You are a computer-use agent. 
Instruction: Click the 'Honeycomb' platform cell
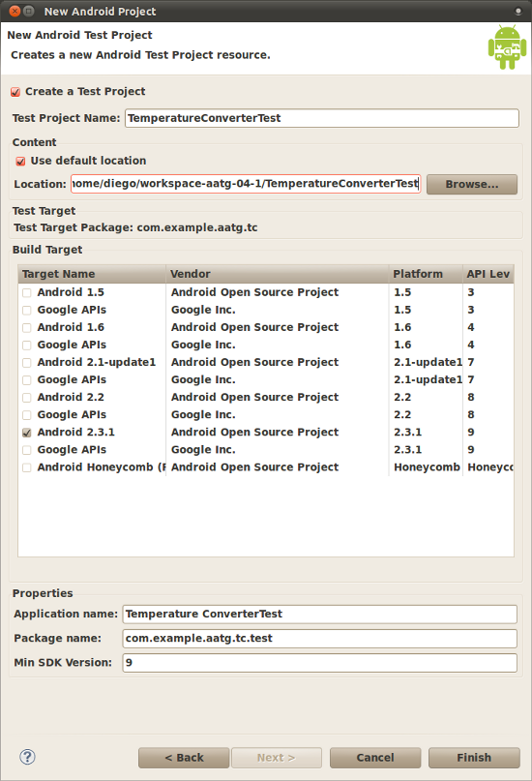[x=427, y=467]
